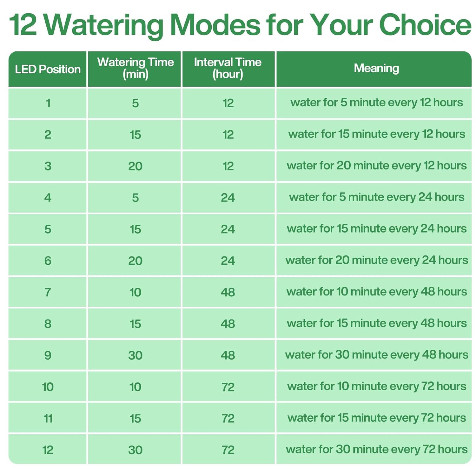Click 'water for 15 minute every 72 hours'

pyautogui.click(x=376, y=418)
